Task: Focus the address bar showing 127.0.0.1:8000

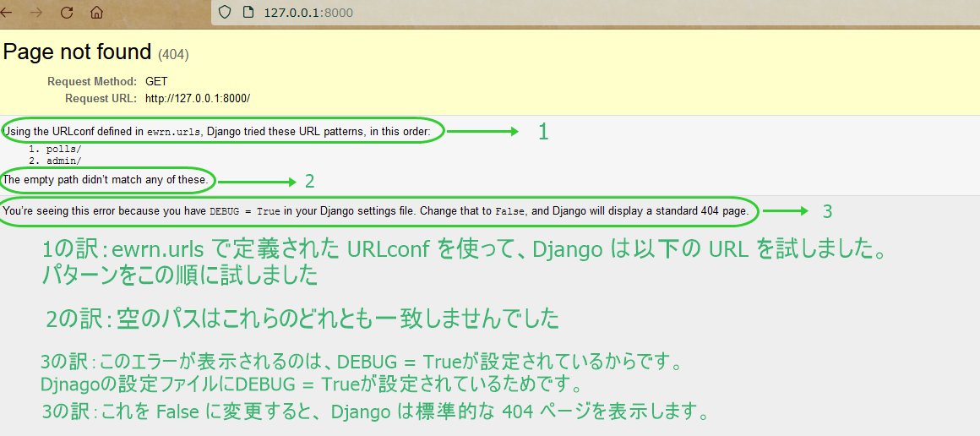Action: 597,12
